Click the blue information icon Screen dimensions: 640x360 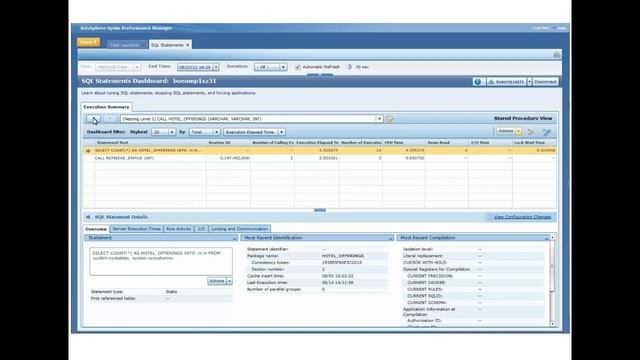tap(478, 82)
